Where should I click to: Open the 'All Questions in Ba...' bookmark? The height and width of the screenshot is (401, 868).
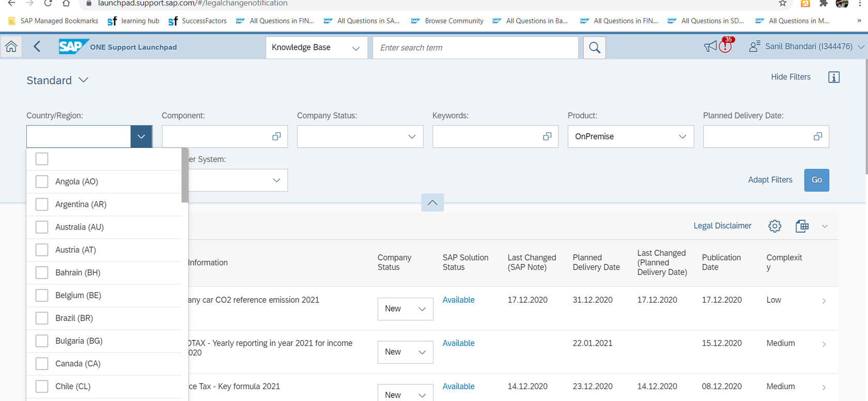(x=531, y=21)
